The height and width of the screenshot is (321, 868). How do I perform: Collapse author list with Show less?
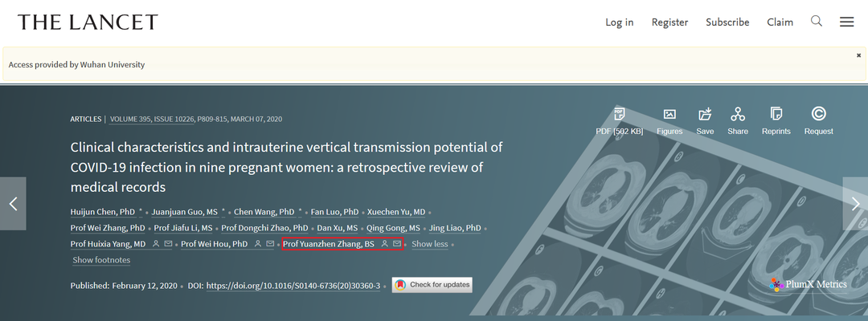pos(429,244)
